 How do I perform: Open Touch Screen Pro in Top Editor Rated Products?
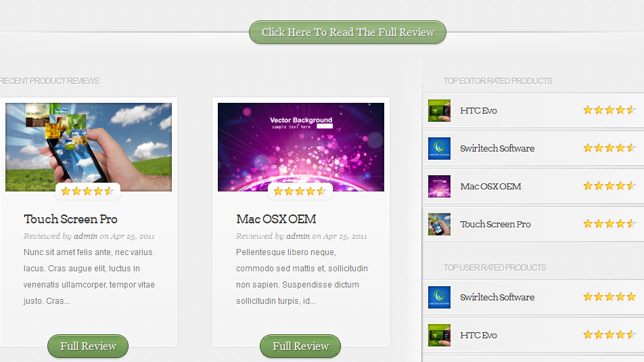tap(495, 224)
